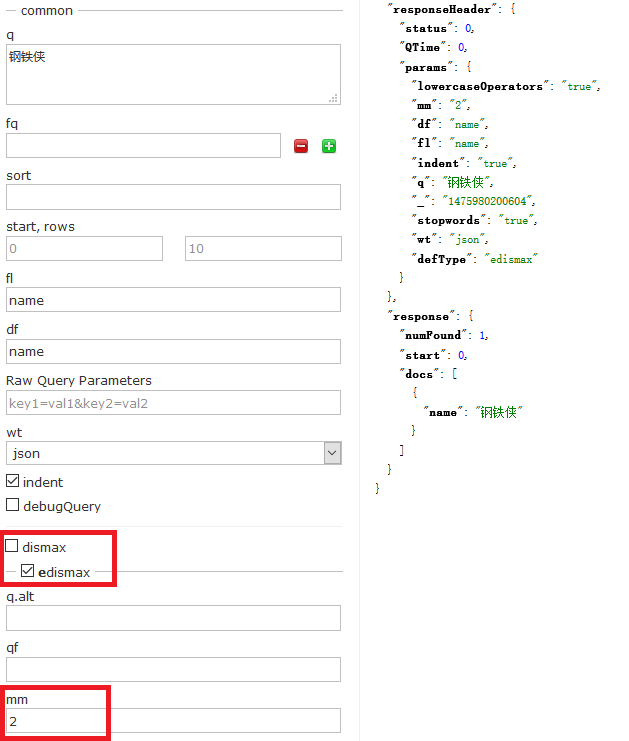
Task: Click the start offset field
Action: pos(85,249)
